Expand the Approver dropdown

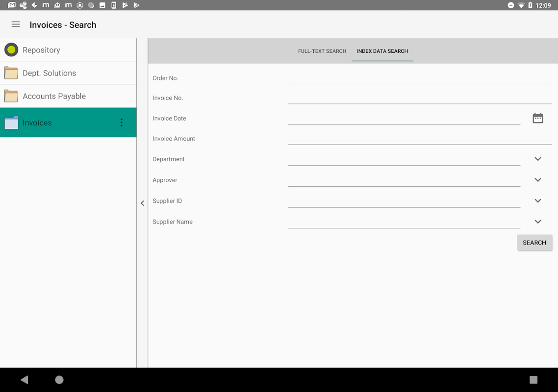click(538, 180)
